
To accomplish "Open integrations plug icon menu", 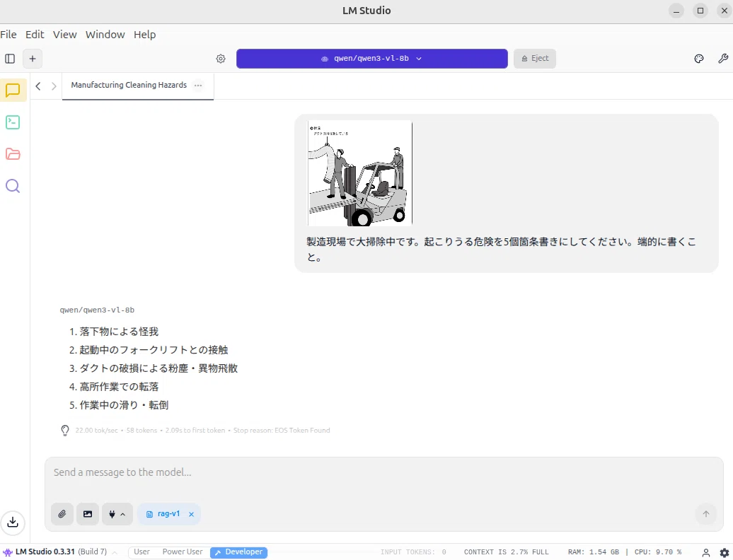I will [x=117, y=514].
